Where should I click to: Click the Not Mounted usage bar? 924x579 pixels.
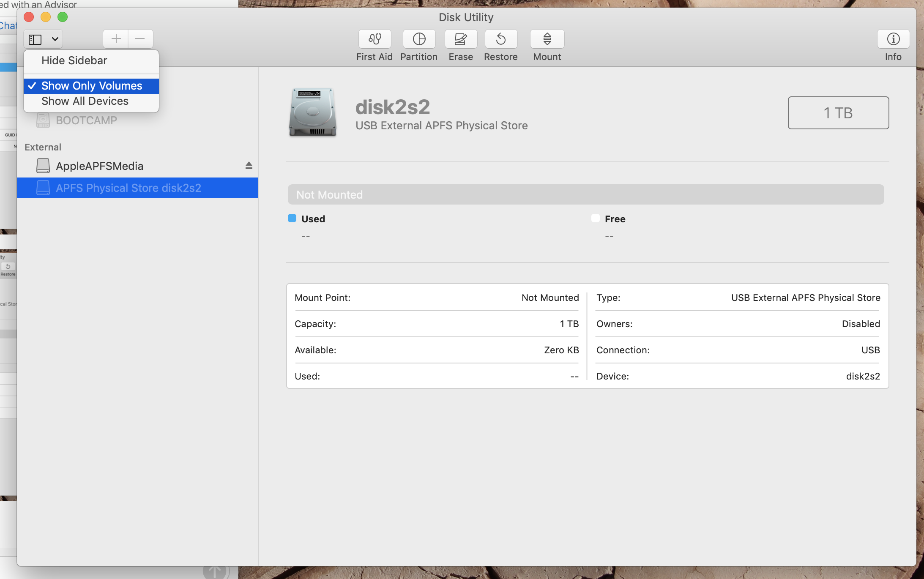(x=585, y=194)
